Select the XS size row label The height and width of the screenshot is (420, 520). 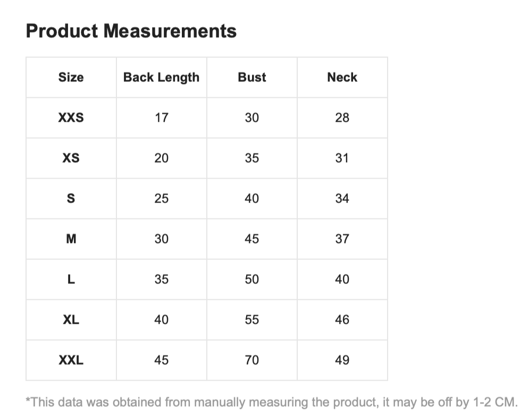pyautogui.click(x=71, y=158)
